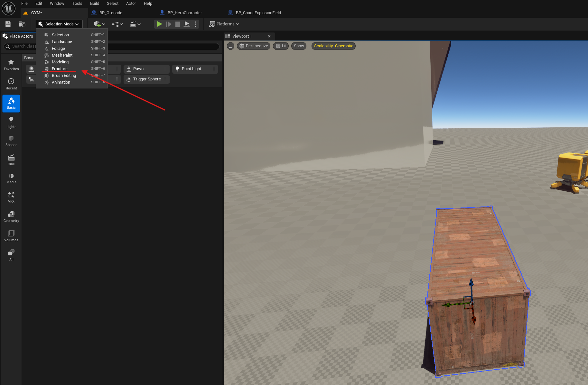Screen dimensions: 588x385
Task: Open the viewport options hamburger menu
Action: (x=230, y=46)
